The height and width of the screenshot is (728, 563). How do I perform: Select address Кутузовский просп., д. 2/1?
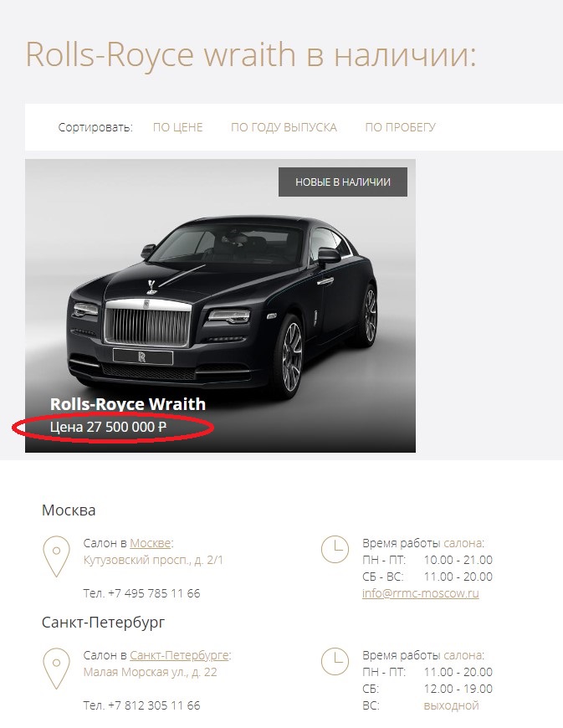(x=153, y=560)
